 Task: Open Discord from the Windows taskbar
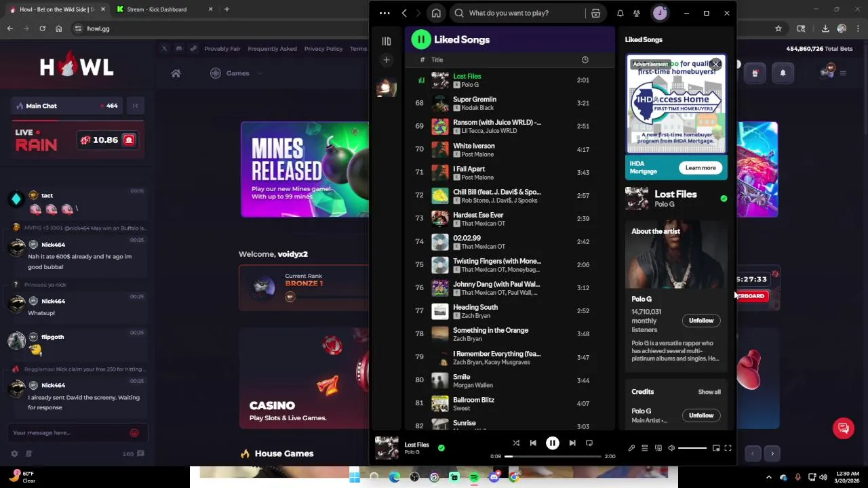point(494,477)
